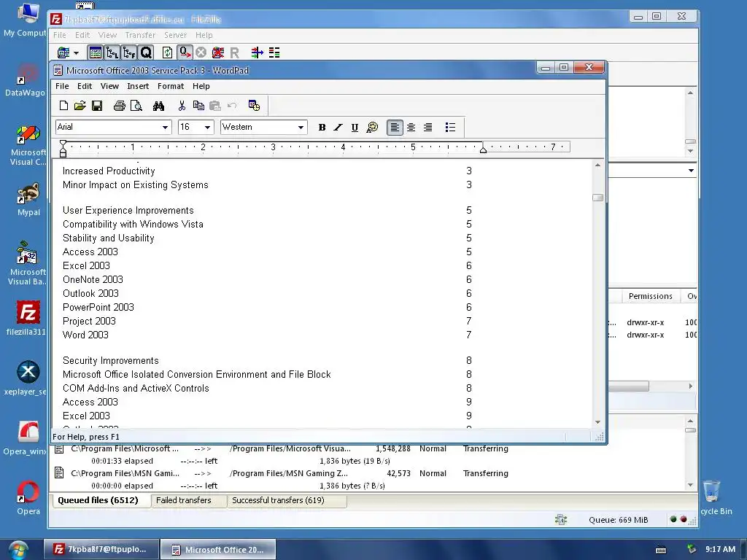This screenshot has height=560, width=747.
Task: Click WordPad scrollbar down arrow
Action: point(597,422)
